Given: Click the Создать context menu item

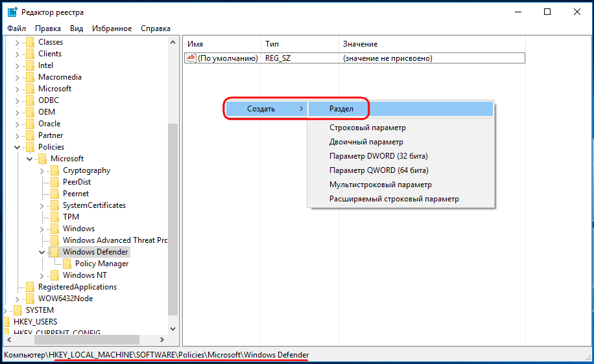Looking at the screenshot, I should click(x=266, y=109).
